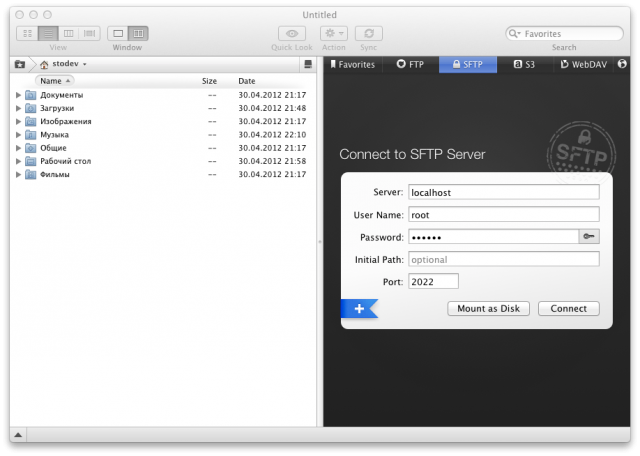Select the Документы folder icon
Screen dimensions: 640x456
30,95
